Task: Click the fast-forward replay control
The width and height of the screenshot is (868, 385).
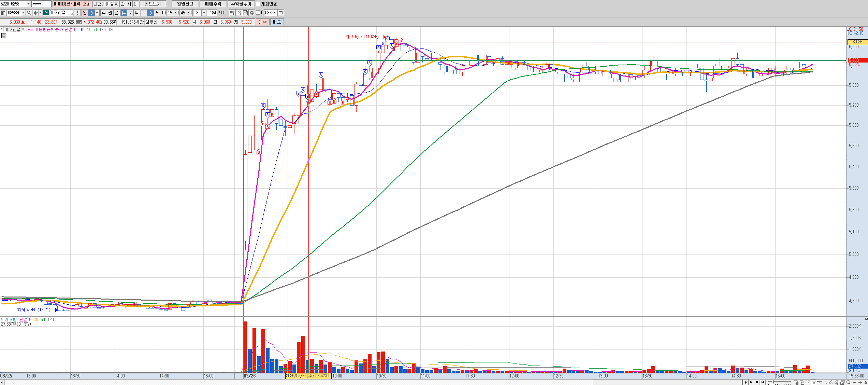Action: [x=763, y=382]
